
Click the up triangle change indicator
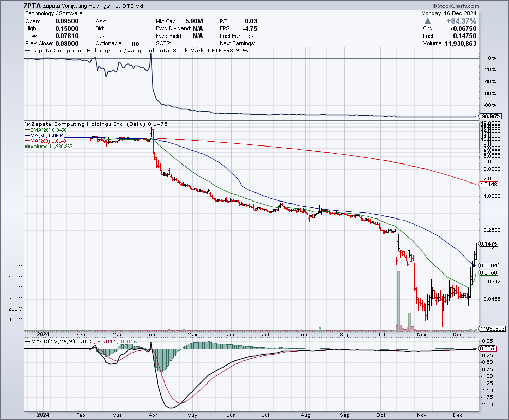tap(428, 21)
